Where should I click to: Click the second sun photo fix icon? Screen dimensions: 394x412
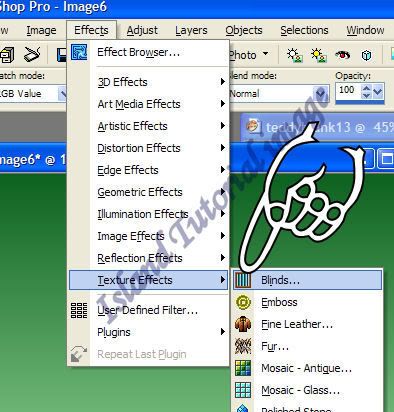tap(319, 55)
